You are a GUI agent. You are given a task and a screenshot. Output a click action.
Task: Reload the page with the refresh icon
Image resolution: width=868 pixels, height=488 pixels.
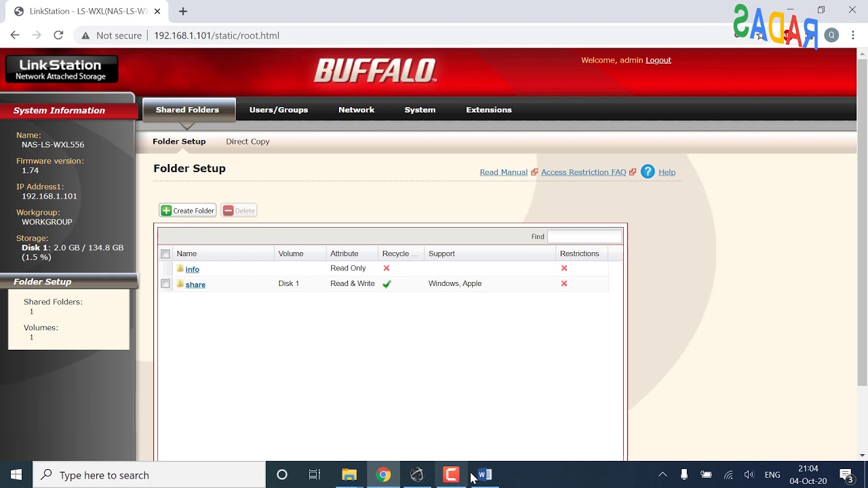(58, 35)
